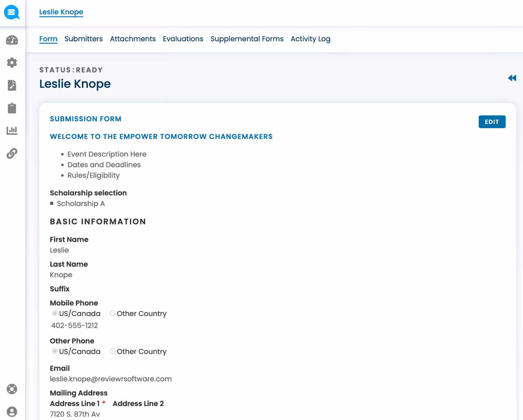Viewport: 523px width, 420px height.
Task: Click the Reviewr chat-bubble logo
Action: pos(12,12)
